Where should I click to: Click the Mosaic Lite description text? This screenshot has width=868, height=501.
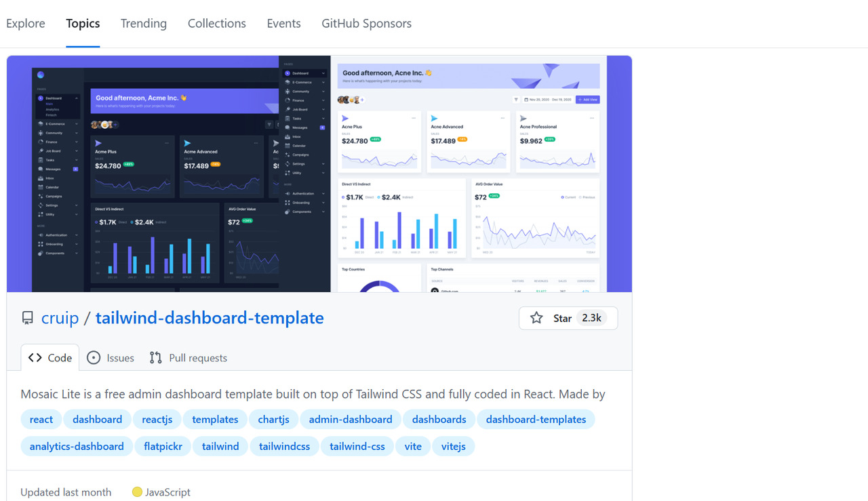[x=313, y=394]
